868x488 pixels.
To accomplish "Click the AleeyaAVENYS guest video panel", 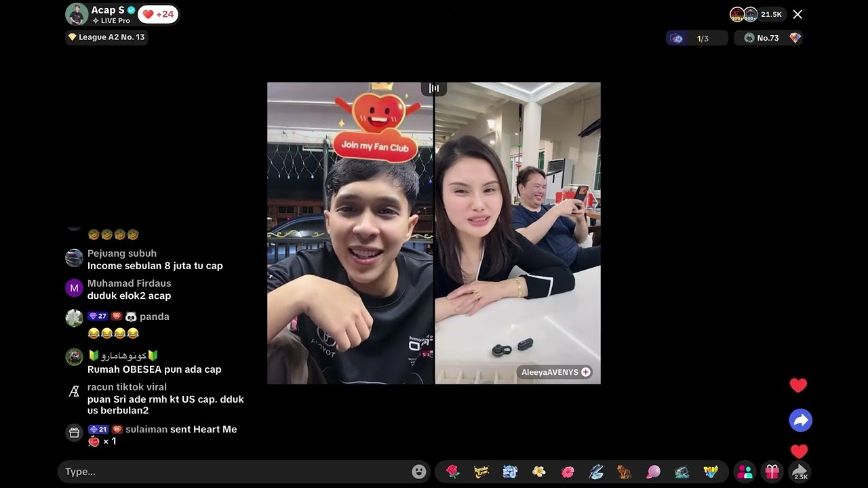I will pyautogui.click(x=517, y=233).
